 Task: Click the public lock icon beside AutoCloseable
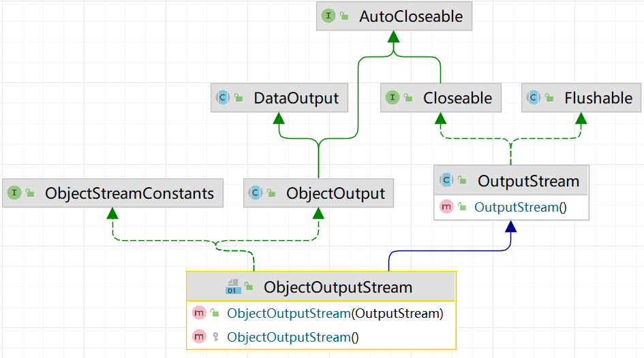click(345, 16)
